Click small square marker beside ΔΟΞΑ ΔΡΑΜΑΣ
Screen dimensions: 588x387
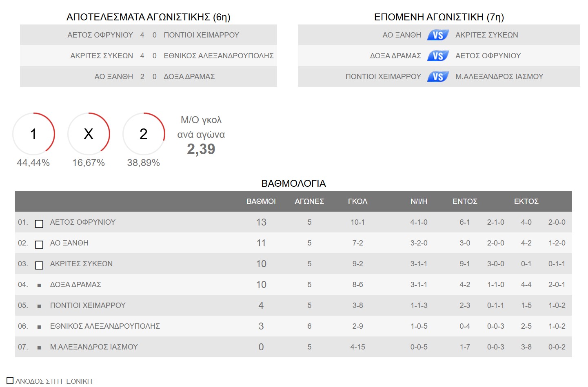pyautogui.click(x=39, y=285)
